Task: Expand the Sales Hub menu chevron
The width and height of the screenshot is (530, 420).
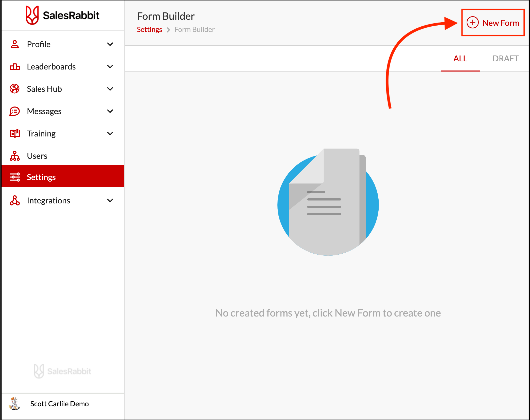Action: click(x=110, y=89)
